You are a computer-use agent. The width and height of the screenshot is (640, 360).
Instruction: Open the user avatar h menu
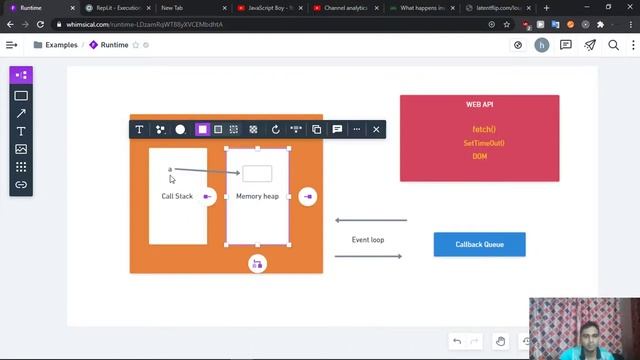[x=542, y=45]
